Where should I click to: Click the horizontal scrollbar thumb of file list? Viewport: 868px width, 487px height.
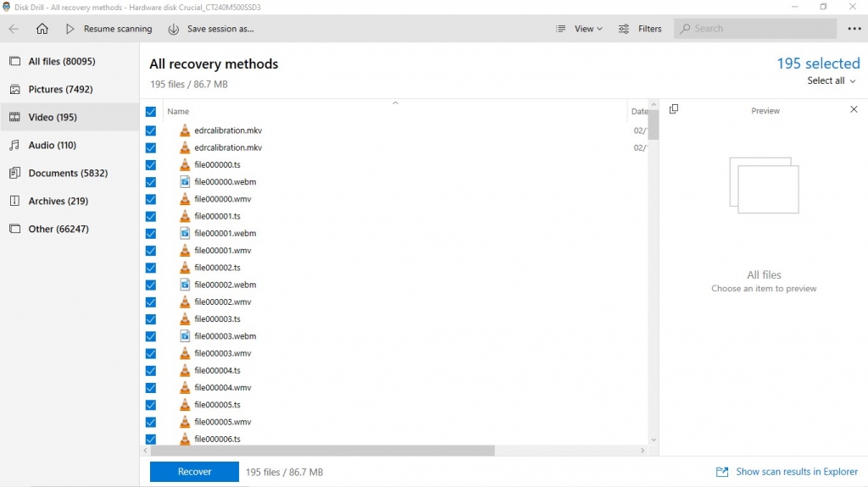323,451
